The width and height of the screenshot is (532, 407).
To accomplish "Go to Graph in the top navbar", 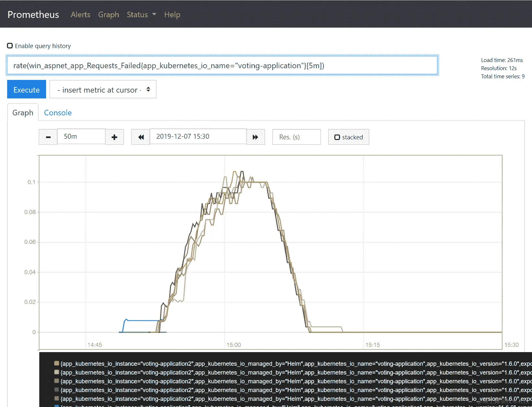I will pos(109,15).
